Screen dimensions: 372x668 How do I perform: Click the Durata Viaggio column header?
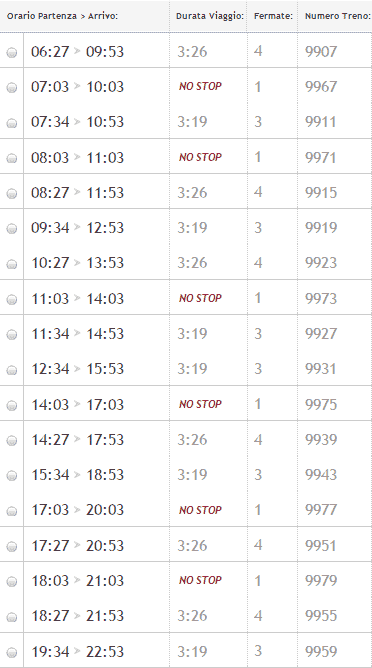(210, 16)
